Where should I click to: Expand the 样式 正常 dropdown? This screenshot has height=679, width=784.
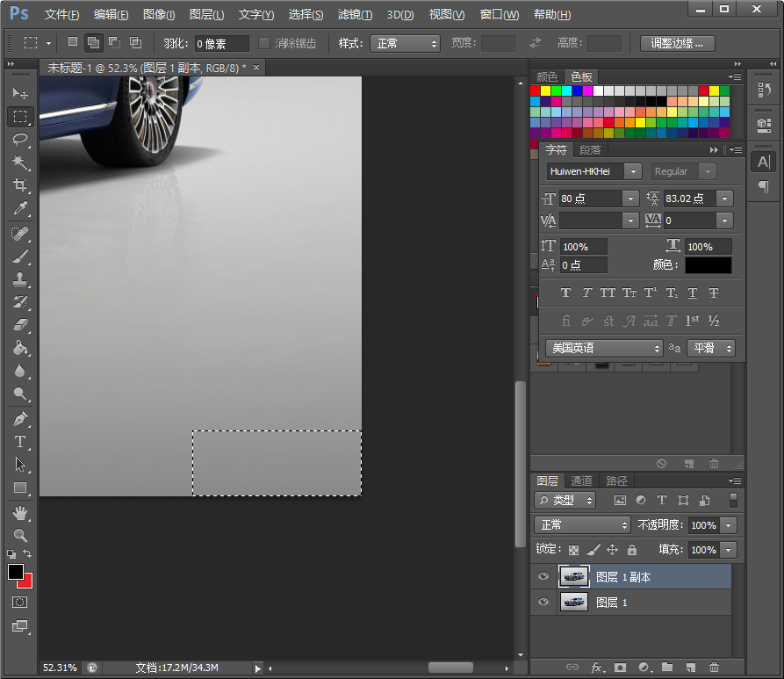pyautogui.click(x=405, y=43)
